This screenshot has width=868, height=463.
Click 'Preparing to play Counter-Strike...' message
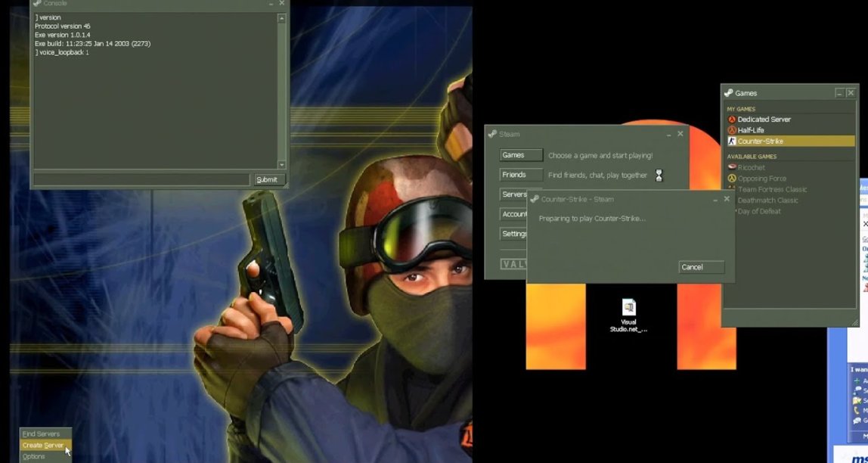(592, 218)
